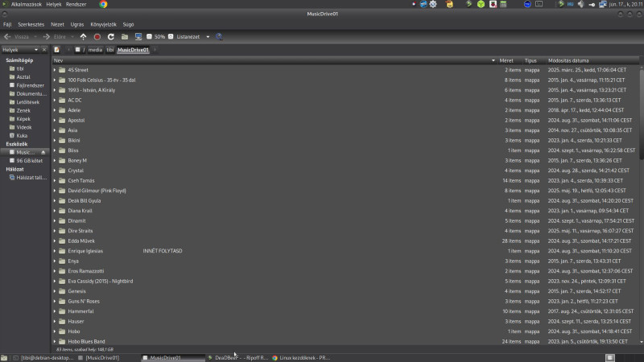Expand the Hobo Blues Band folder
Image resolution: width=644 pixels, height=362 pixels.
pyautogui.click(x=55, y=341)
